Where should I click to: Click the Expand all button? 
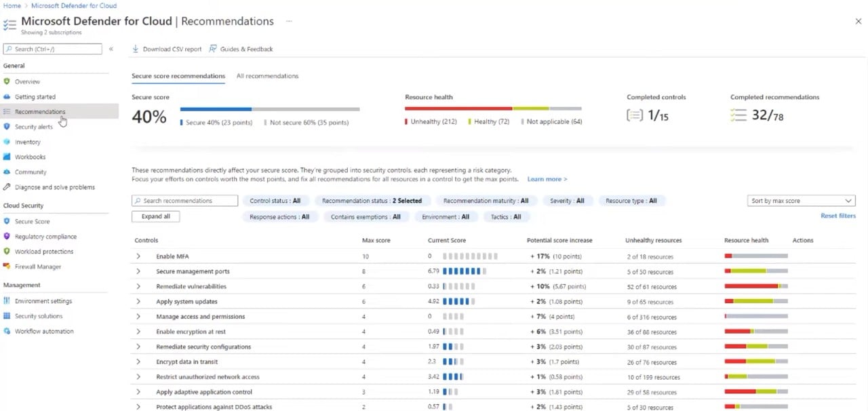(x=155, y=216)
